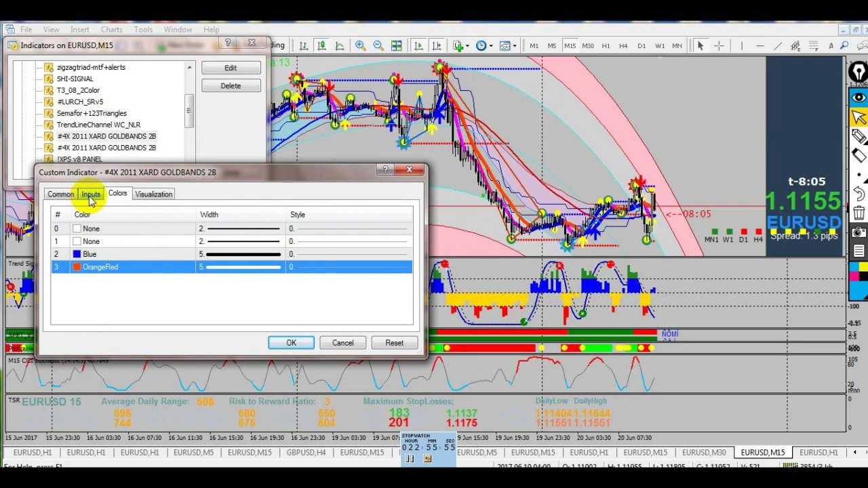Click the indicator list scrollbar up arrow
This screenshot has height=488, width=868.
coord(189,67)
